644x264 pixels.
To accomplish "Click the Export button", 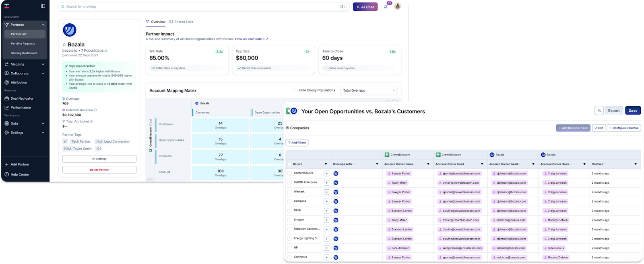I will click(x=614, y=111).
